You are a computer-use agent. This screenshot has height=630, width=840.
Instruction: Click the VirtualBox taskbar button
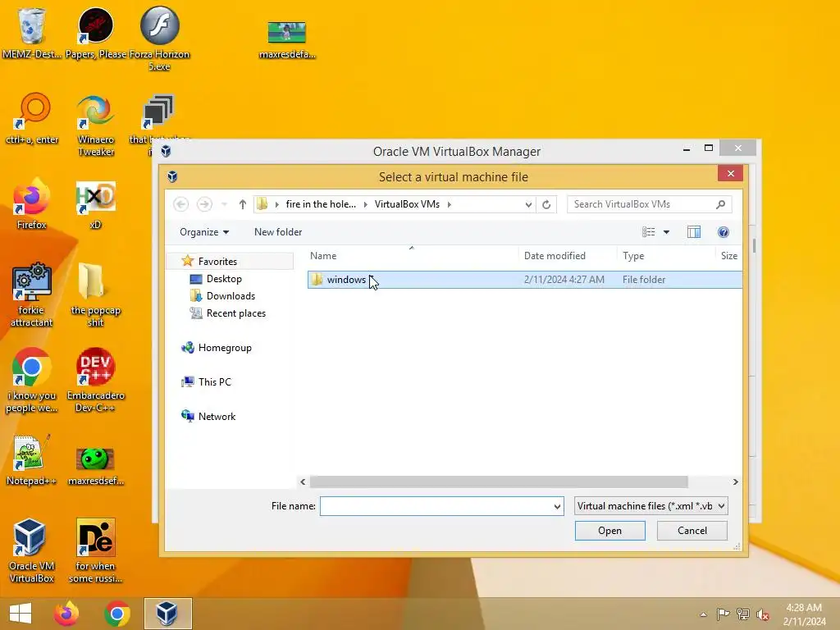(x=167, y=614)
